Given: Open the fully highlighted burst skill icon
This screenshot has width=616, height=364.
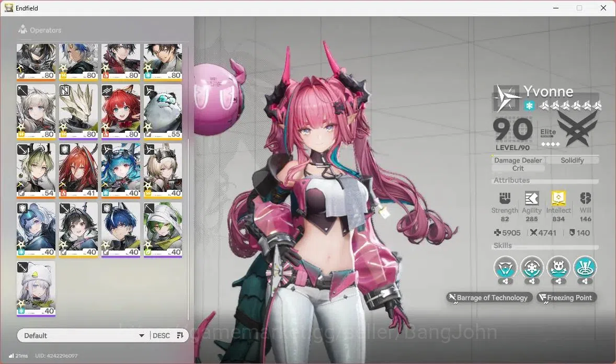Looking at the screenshot, I should pyautogui.click(x=585, y=268).
